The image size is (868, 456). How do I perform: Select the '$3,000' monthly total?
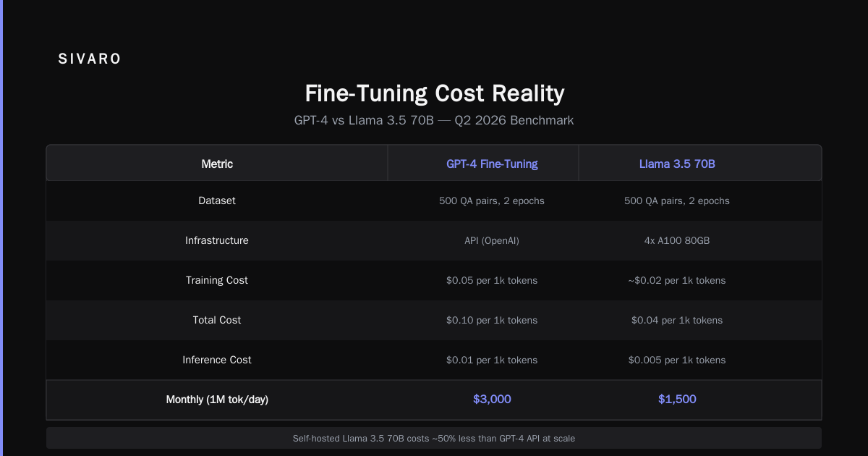click(492, 400)
